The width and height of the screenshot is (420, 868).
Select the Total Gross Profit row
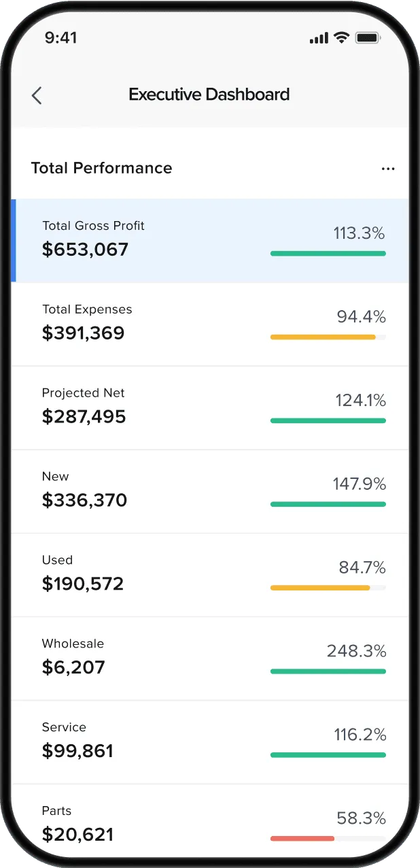(211, 240)
